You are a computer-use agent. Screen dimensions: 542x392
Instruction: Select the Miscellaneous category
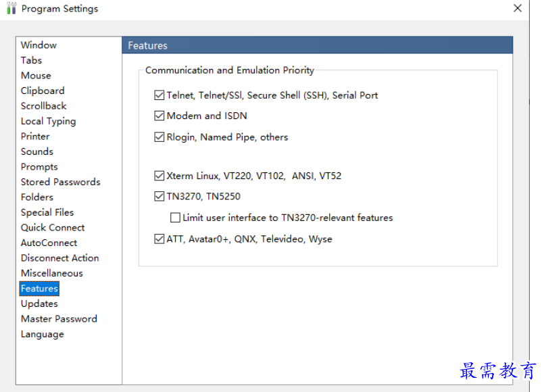click(x=52, y=273)
